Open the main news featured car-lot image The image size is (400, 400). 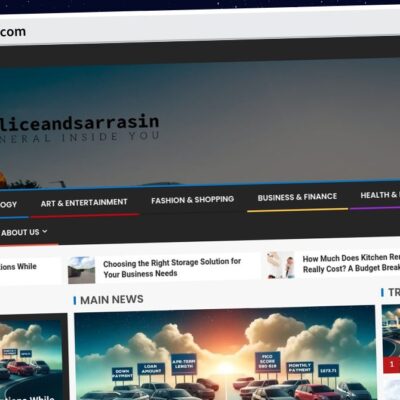point(225,354)
